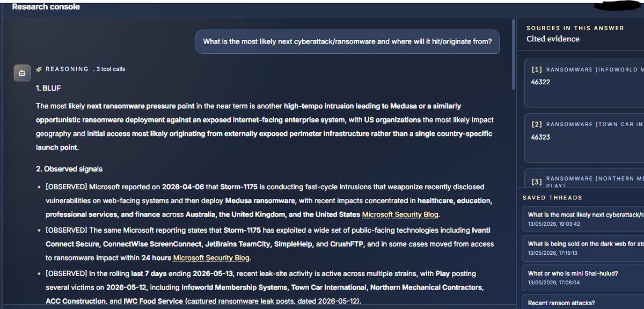Click the 'SOURCES IN THIS ANSWER' label
644x309 pixels.
(x=575, y=28)
